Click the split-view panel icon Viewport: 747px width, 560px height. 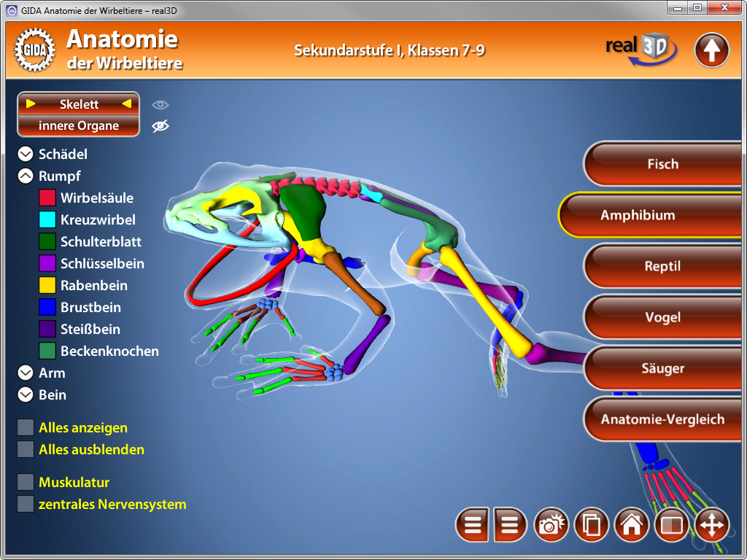coord(671,525)
